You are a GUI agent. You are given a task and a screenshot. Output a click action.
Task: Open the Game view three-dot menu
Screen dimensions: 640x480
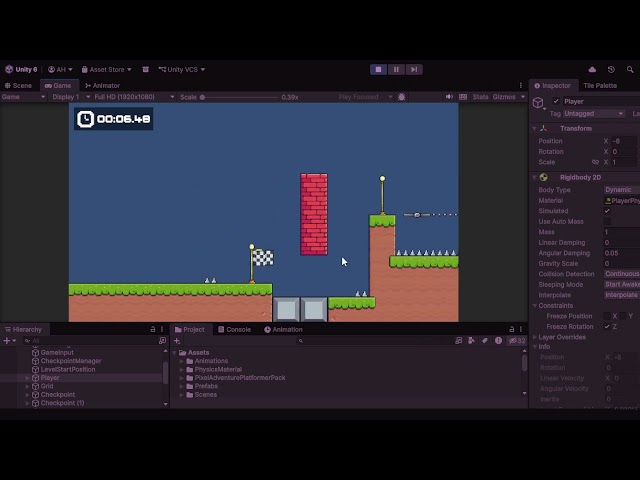click(520, 86)
